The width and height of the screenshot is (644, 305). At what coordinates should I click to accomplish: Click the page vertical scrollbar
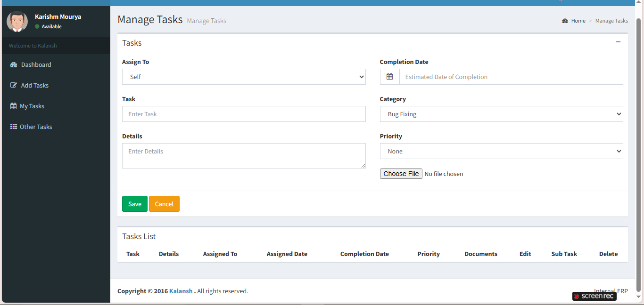[639, 155]
